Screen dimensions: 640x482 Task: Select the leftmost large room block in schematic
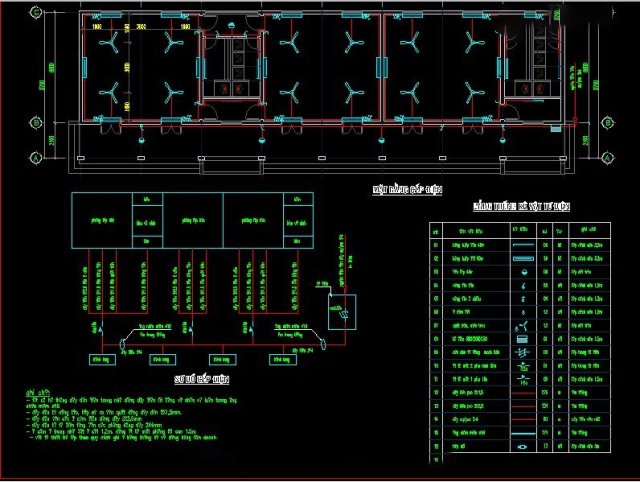pyautogui.click(x=101, y=221)
